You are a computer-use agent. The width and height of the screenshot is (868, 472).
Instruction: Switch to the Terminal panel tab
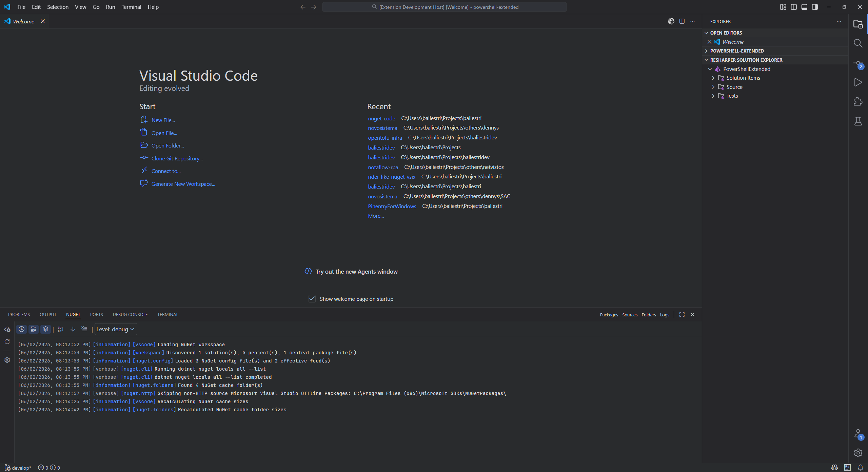pos(167,314)
